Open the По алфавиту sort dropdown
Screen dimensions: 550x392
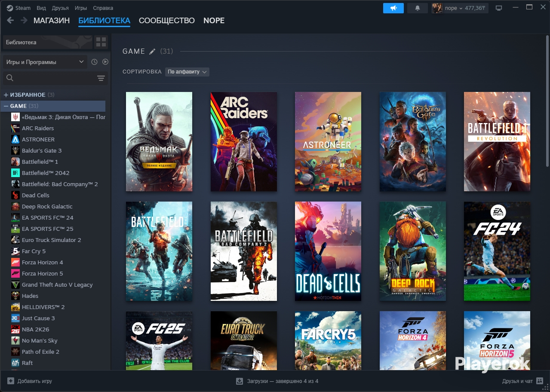pyautogui.click(x=187, y=72)
